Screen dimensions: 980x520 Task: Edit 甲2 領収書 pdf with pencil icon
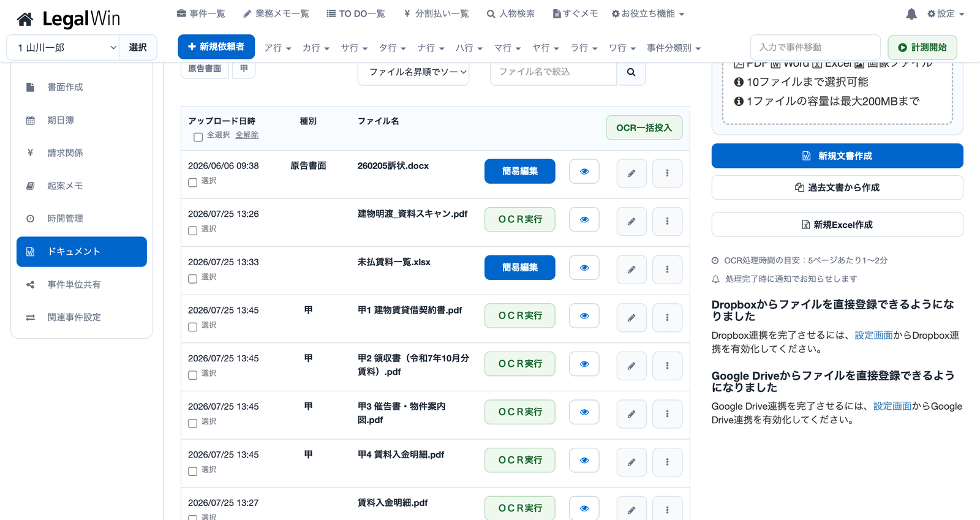(x=631, y=366)
